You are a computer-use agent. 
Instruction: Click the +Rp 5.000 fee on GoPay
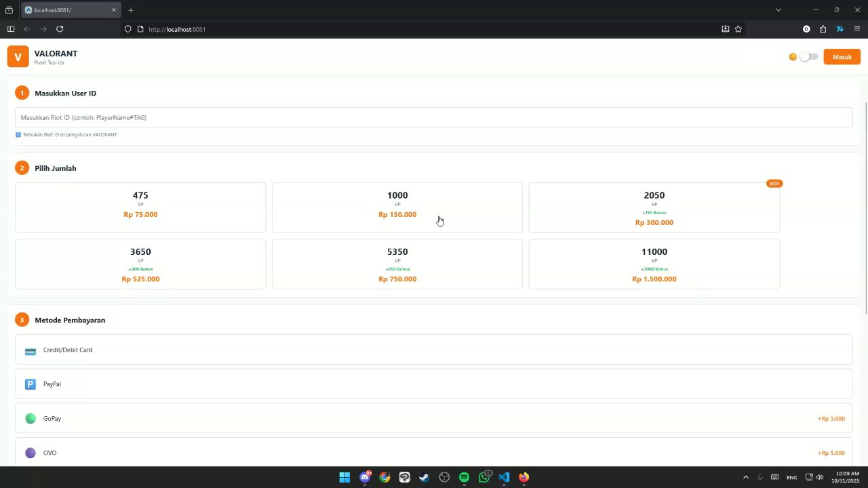pyautogui.click(x=831, y=419)
